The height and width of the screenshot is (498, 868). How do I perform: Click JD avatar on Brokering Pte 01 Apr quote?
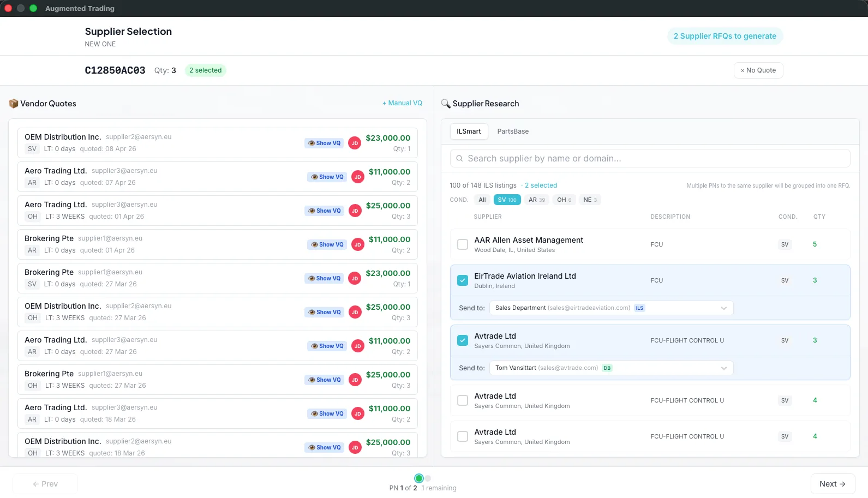(358, 244)
